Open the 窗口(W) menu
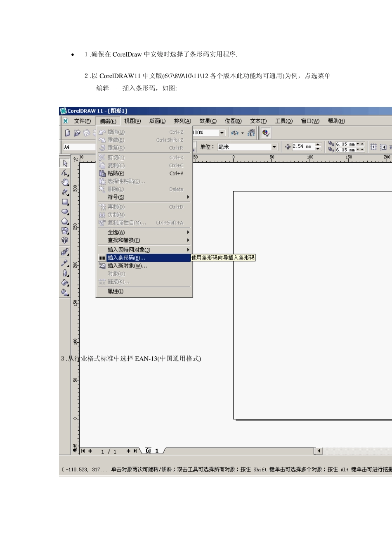 [310, 121]
